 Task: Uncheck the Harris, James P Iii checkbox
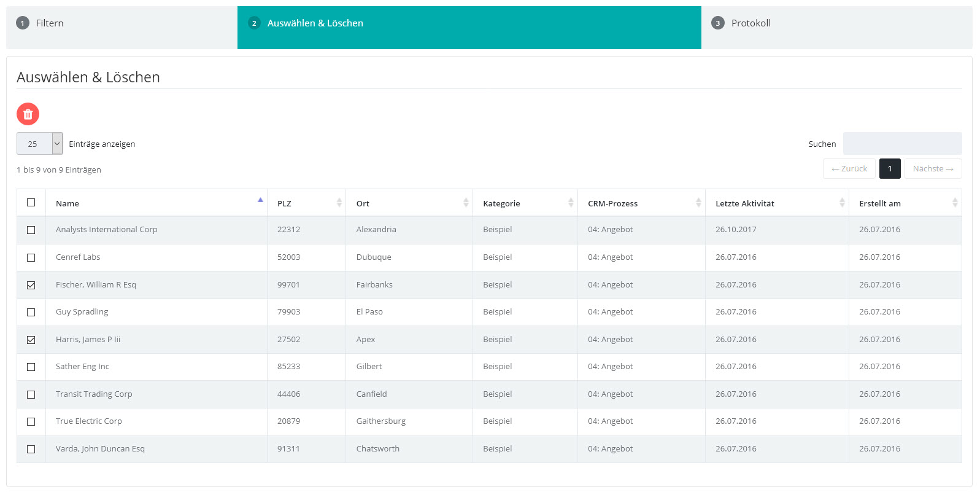tap(31, 340)
